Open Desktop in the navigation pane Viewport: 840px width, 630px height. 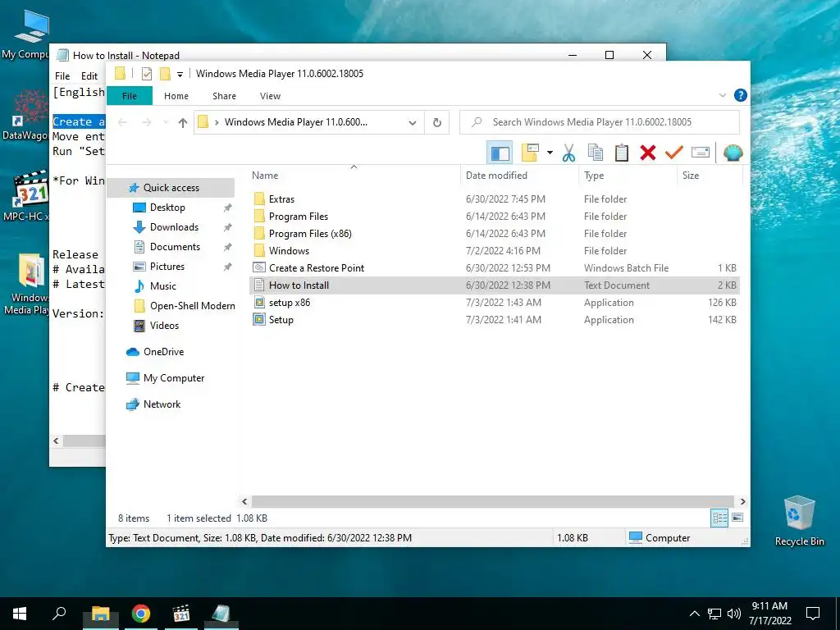point(167,208)
